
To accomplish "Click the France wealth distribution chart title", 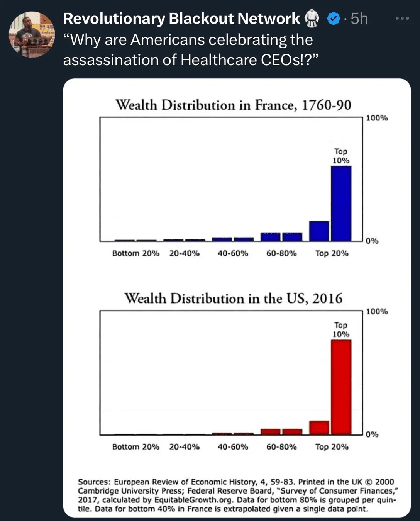I will [233, 105].
